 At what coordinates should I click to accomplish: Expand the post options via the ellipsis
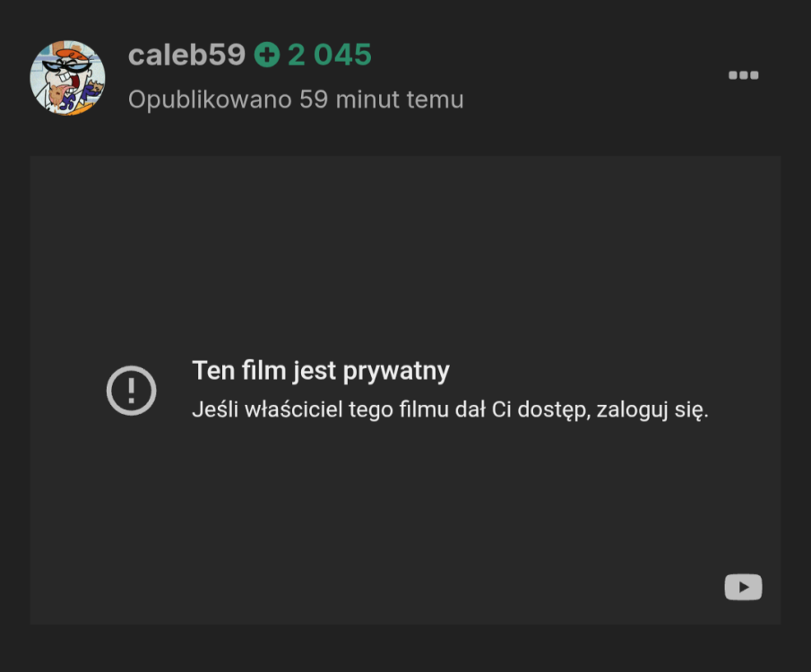coord(743,75)
